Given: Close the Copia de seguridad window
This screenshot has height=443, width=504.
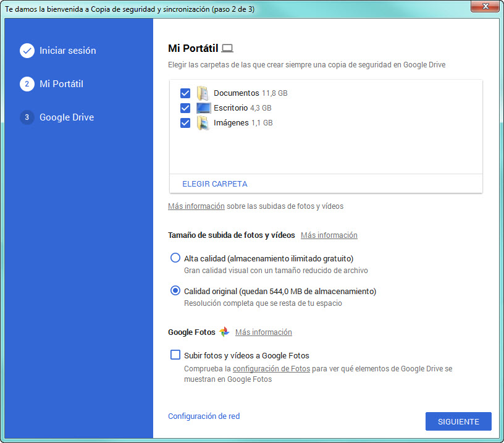Looking at the screenshot, I should coord(485,6).
